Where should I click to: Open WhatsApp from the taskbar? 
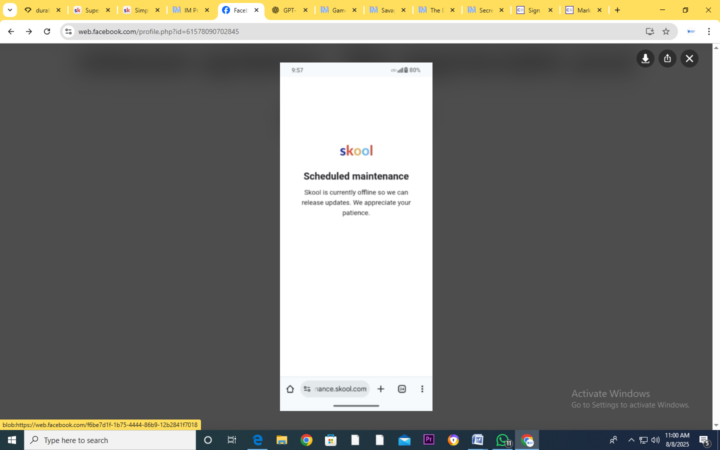[x=503, y=440]
